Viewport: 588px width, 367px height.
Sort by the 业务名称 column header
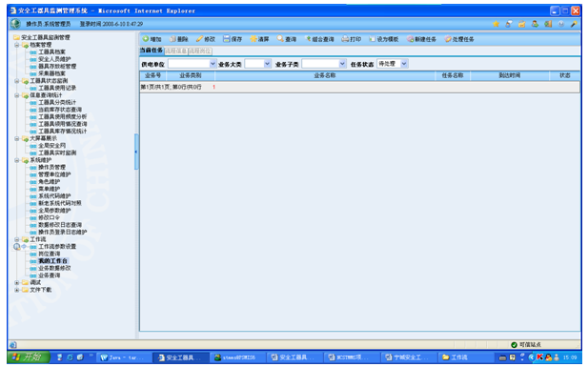pos(325,75)
